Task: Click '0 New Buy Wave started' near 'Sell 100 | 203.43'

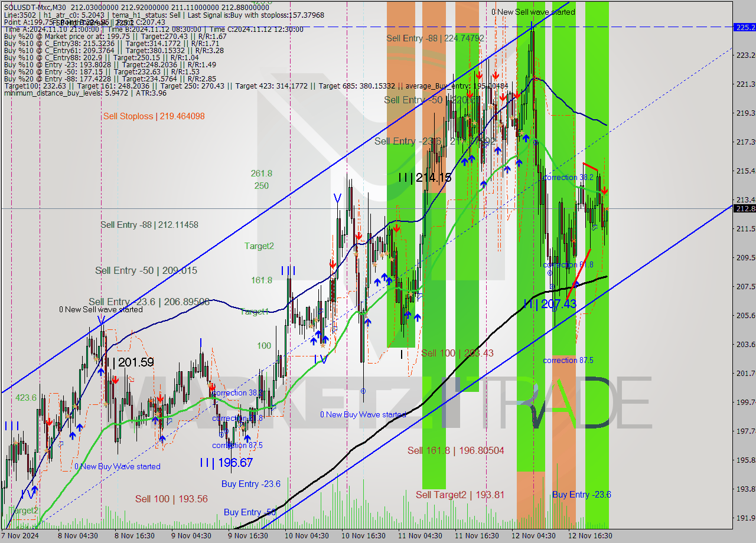Action: [363, 414]
